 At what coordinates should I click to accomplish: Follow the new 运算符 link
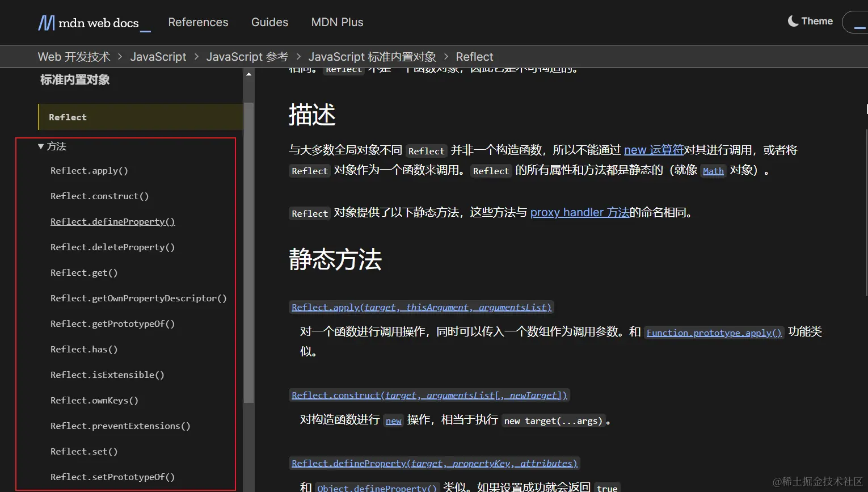click(654, 150)
